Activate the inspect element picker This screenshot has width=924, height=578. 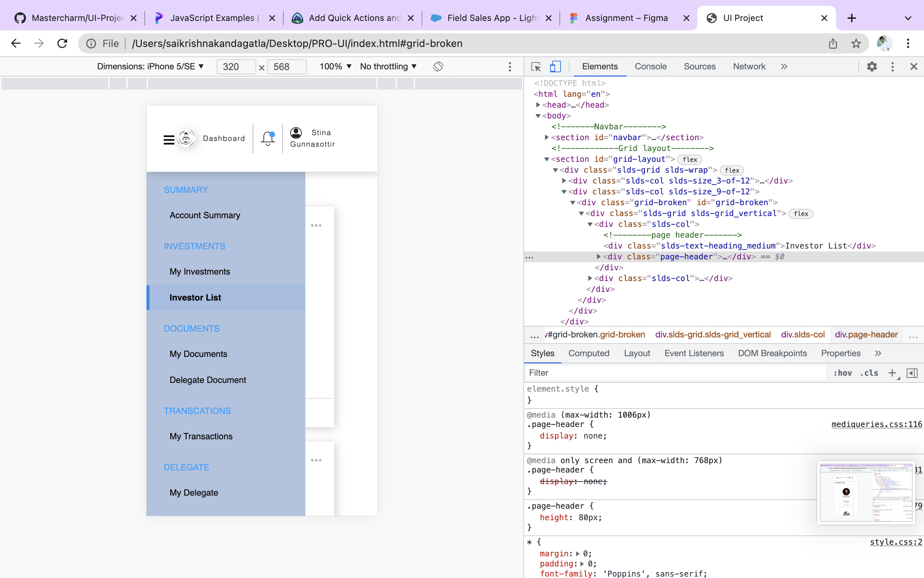pos(536,66)
